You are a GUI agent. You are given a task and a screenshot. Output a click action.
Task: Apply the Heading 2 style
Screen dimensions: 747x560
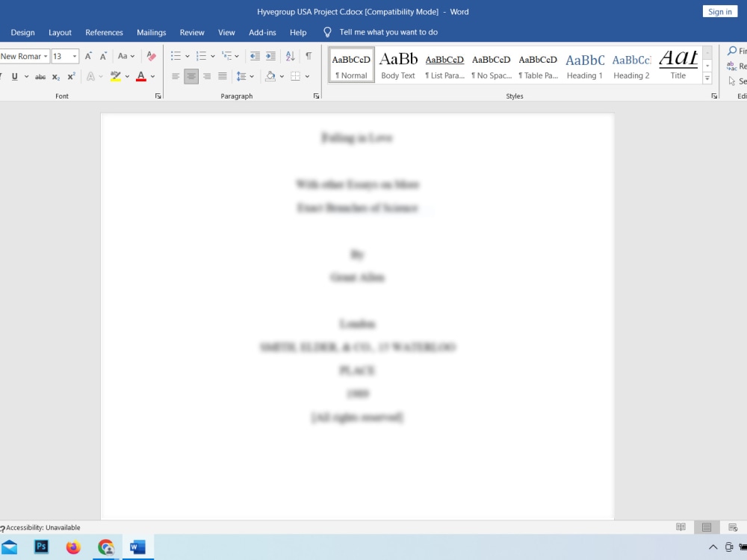click(x=631, y=65)
